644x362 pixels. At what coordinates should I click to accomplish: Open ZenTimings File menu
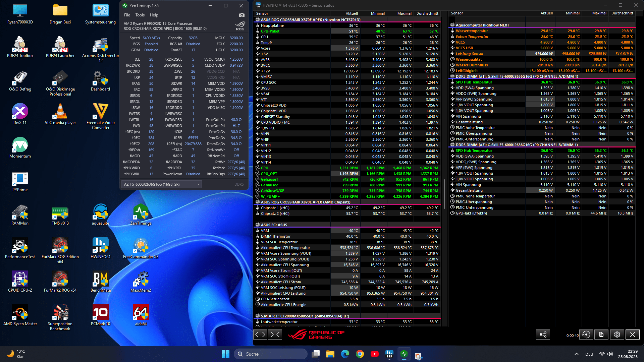pos(127,15)
